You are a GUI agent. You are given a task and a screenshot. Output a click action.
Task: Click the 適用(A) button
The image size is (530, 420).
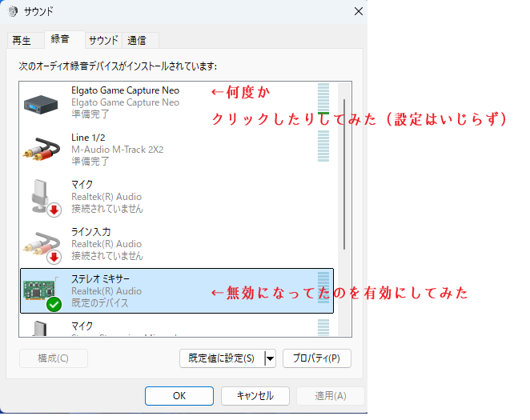tap(331, 396)
